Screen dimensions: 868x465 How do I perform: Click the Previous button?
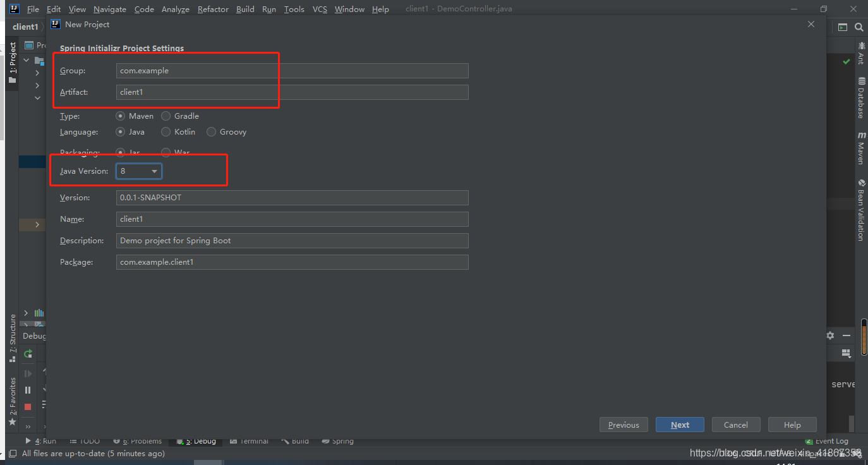[624, 425]
